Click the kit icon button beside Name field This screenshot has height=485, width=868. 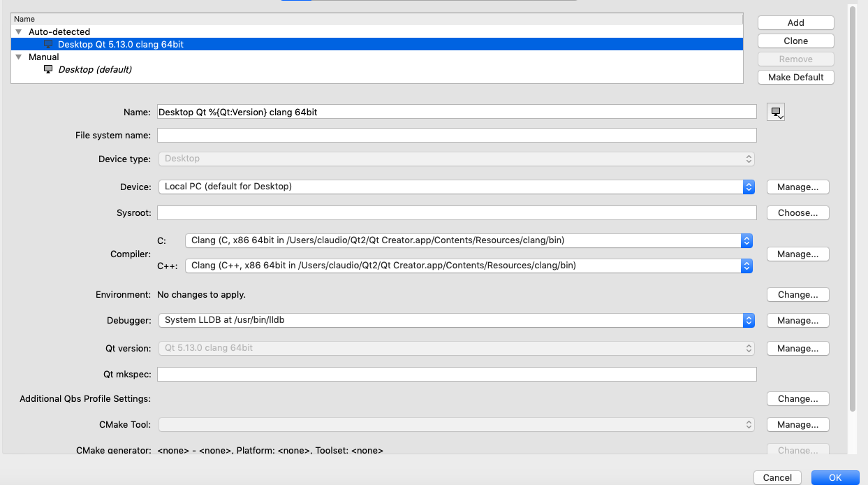(776, 112)
